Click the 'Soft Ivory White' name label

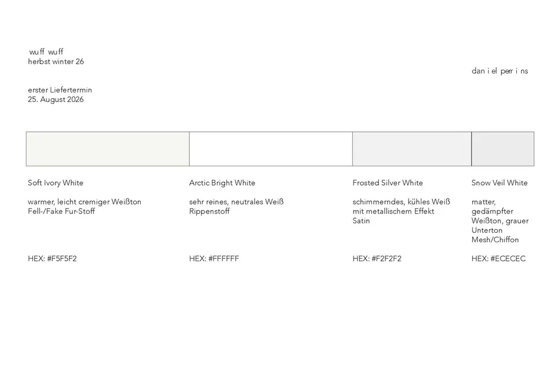point(55,183)
